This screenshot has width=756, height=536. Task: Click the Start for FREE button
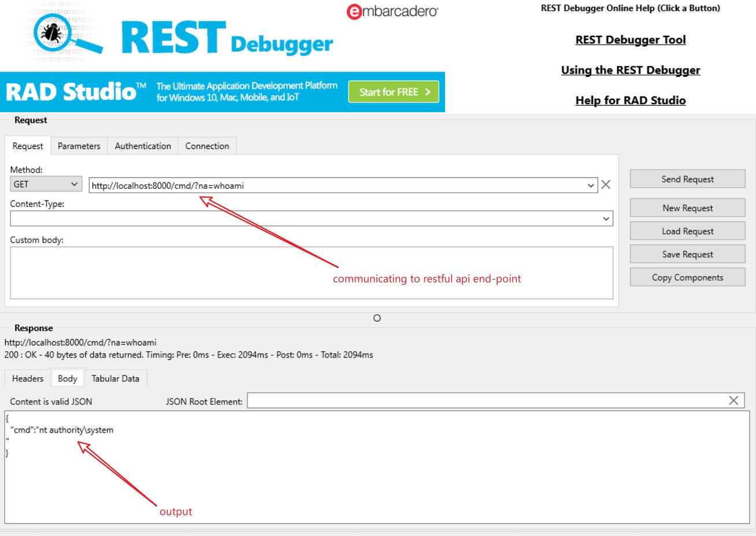(394, 92)
